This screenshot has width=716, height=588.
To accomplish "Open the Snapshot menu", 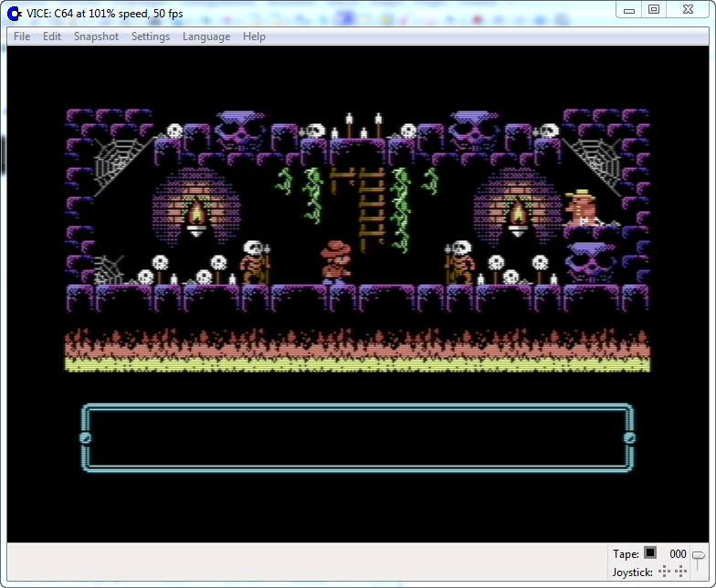I will (96, 37).
